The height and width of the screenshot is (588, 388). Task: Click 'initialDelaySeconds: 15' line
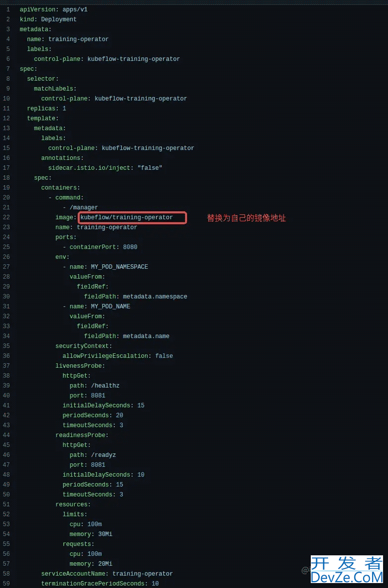(103, 405)
